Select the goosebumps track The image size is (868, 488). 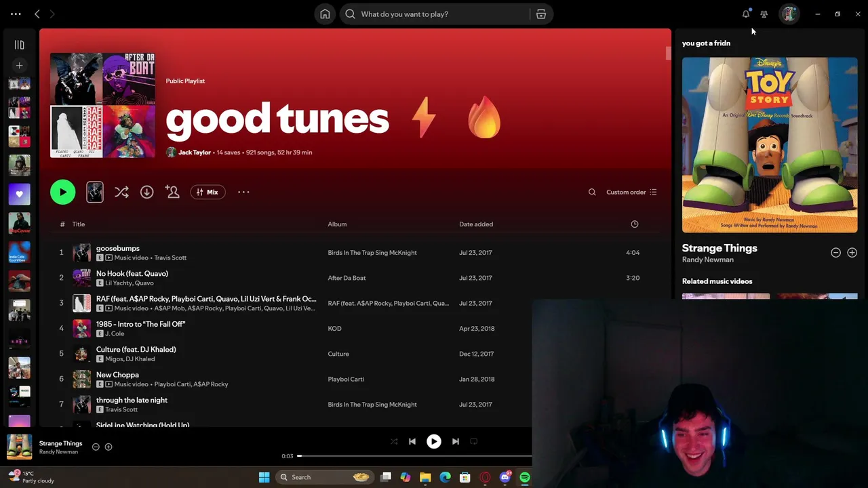tap(118, 248)
